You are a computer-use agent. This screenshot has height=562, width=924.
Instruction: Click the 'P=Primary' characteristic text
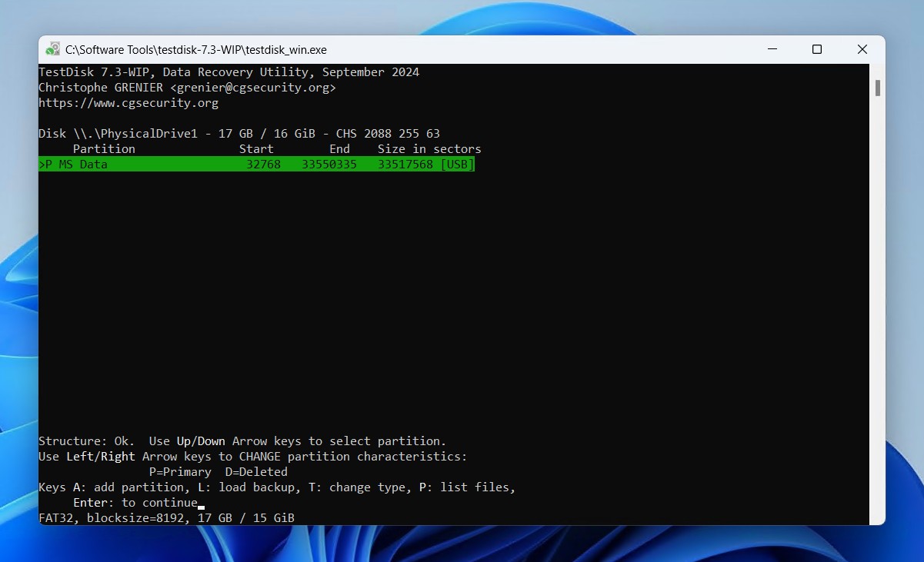(180, 472)
